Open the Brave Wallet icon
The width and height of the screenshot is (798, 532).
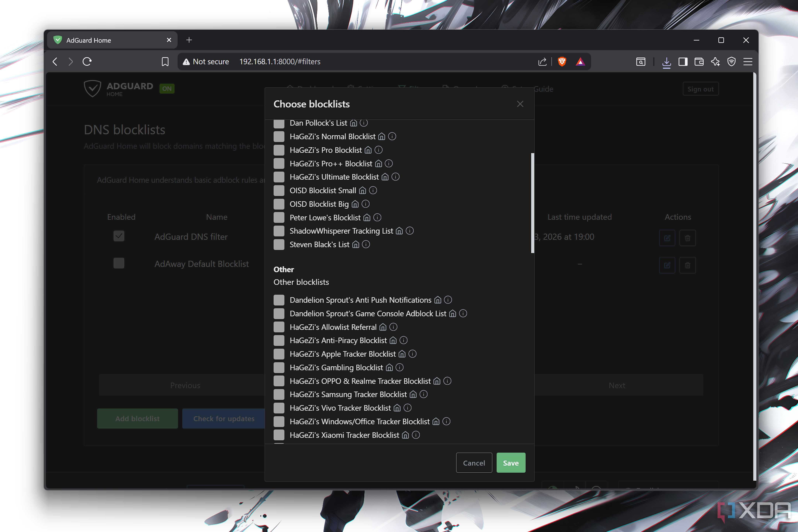pyautogui.click(x=699, y=61)
